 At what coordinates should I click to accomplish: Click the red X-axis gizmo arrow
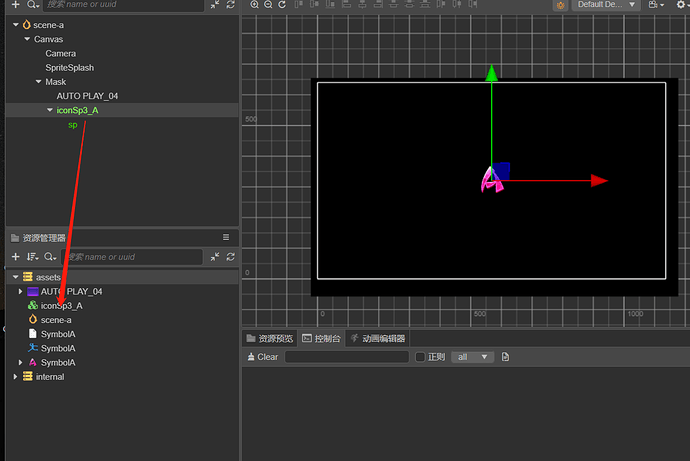coord(599,180)
